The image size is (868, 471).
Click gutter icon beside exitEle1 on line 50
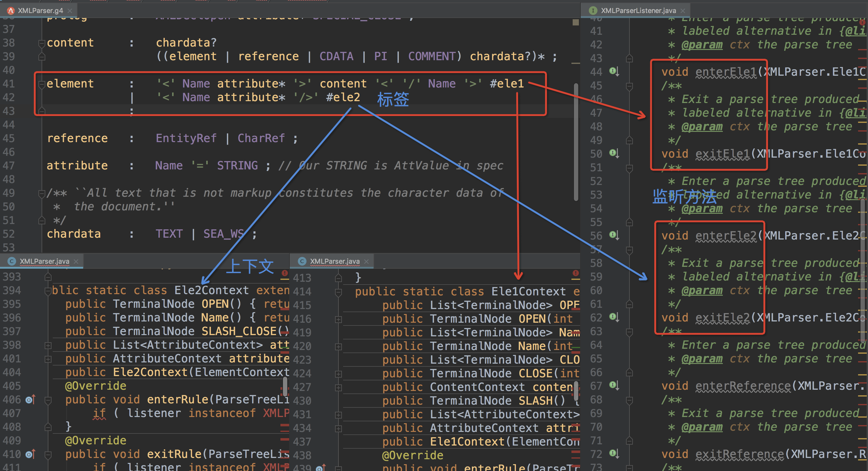(614, 153)
